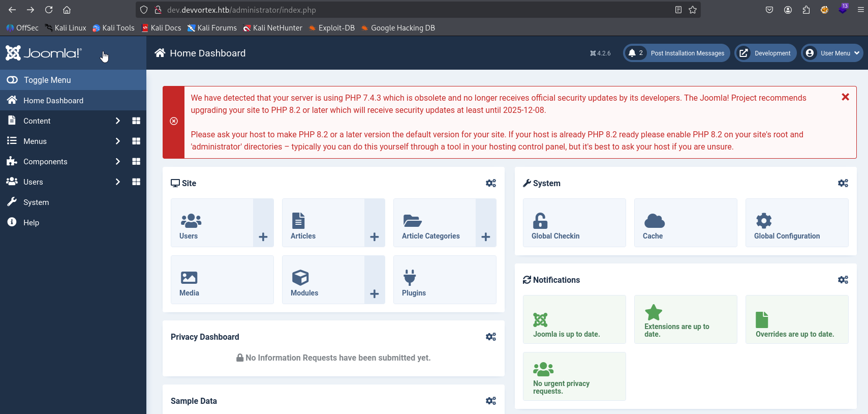The height and width of the screenshot is (414, 868).
Task: Open the Kali Docs bookmark
Action: coord(161,28)
